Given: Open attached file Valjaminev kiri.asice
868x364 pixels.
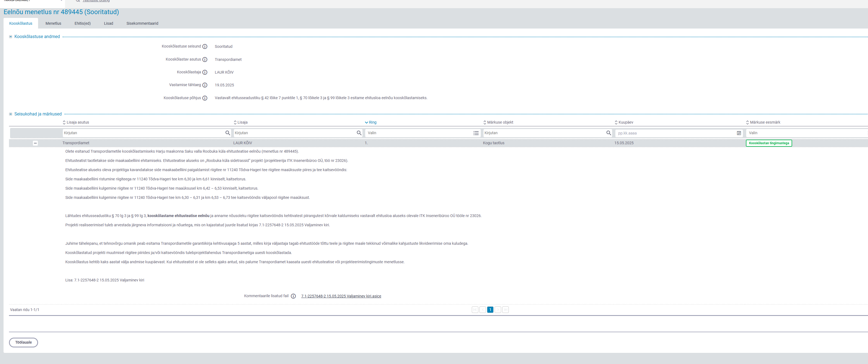Looking at the screenshot, I should point(341,296).
